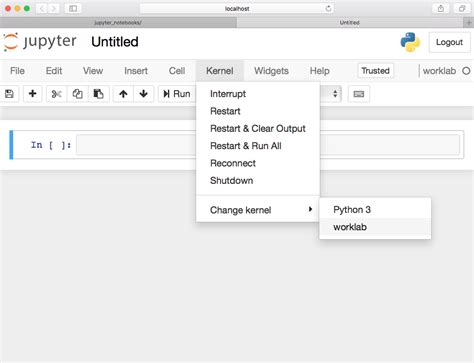Toggle Safari sidebar icon
Screen dimensions: 474x363
[73, 9]
